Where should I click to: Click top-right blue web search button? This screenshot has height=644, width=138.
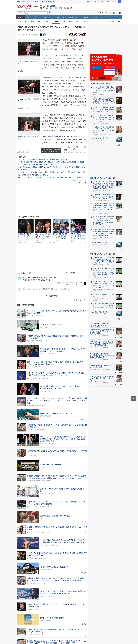[120, 2]
